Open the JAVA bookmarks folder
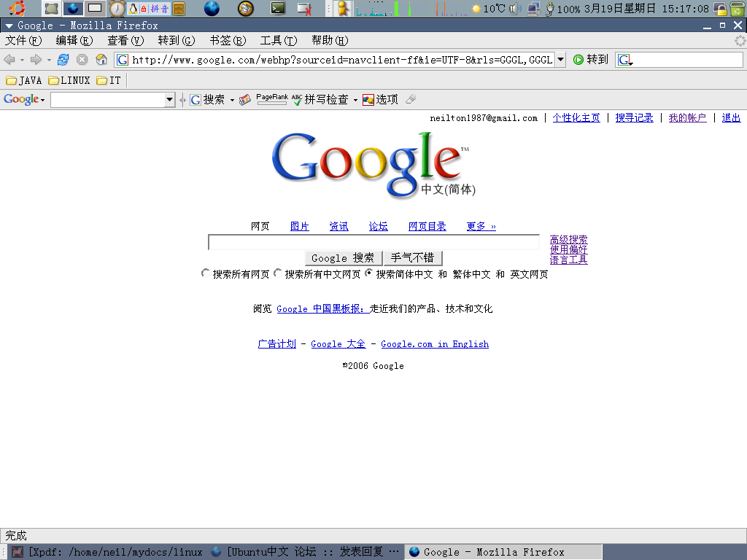 24,80
